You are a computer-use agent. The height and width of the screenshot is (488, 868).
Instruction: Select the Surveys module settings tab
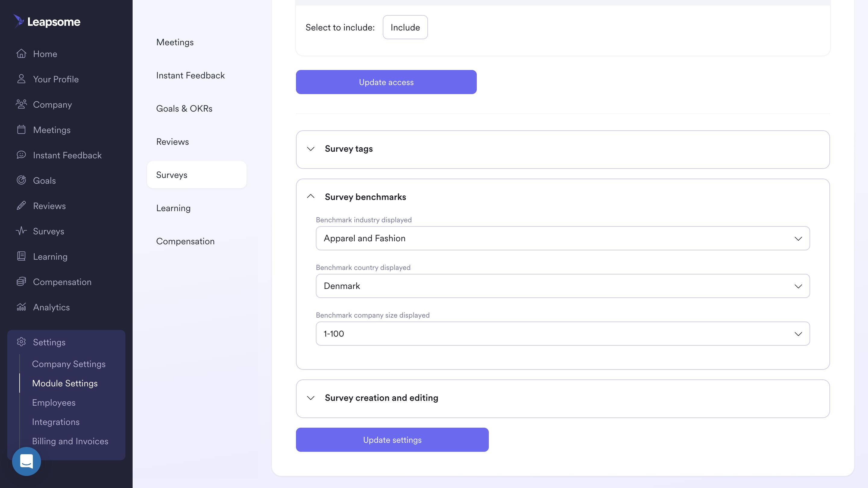click(197, 175)
